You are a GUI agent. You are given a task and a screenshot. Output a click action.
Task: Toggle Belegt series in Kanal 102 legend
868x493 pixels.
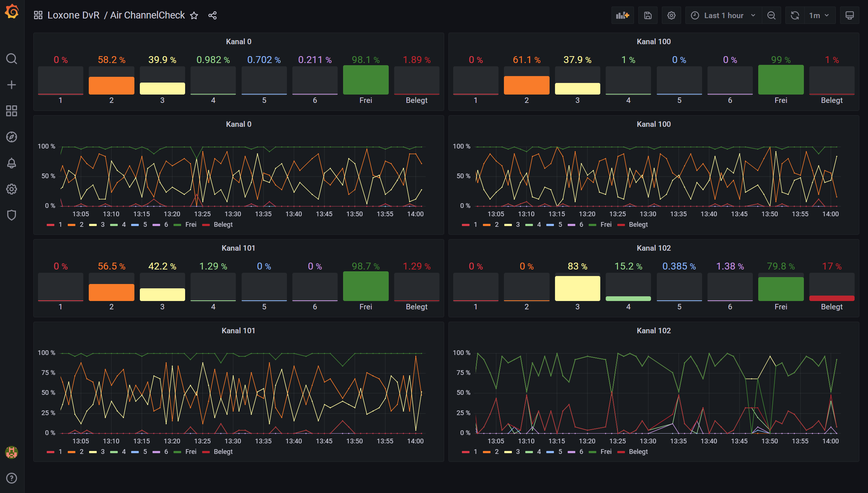click(x=638, y=452)
